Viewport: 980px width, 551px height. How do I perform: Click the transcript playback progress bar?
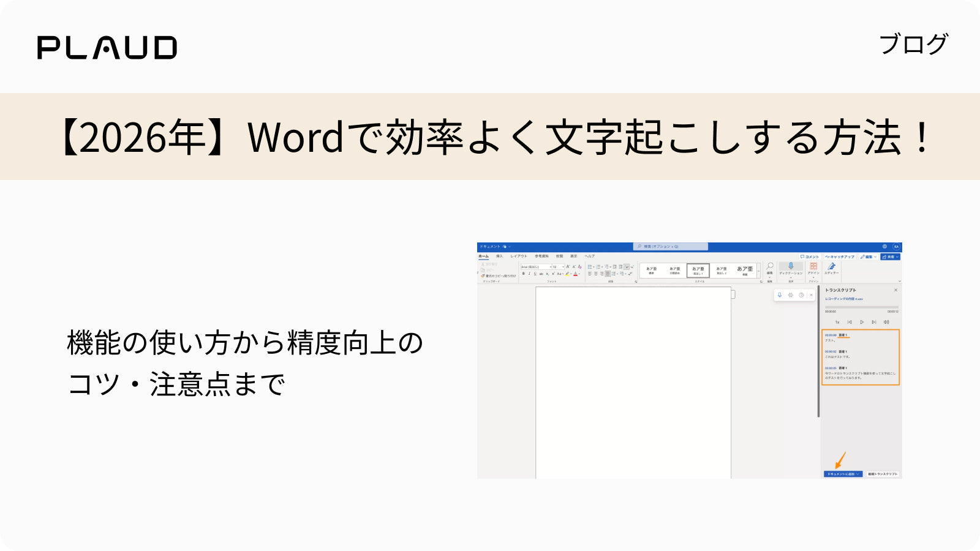pyautogui.click(x=862, y=307)
